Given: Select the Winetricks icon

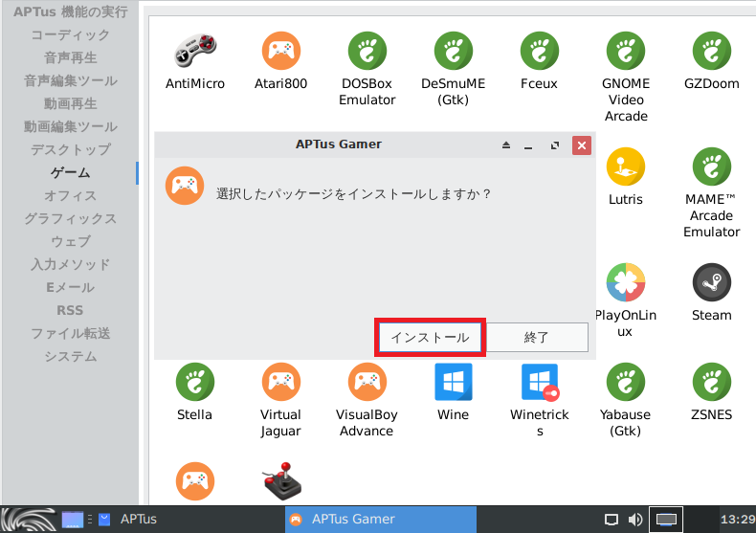Looking at the screenshot, I should [540, 382].
